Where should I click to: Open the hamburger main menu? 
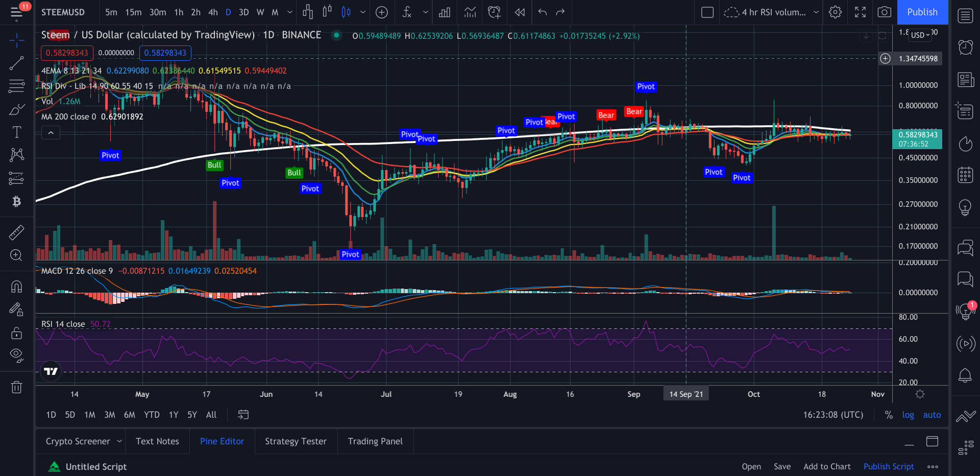(16, 12)
